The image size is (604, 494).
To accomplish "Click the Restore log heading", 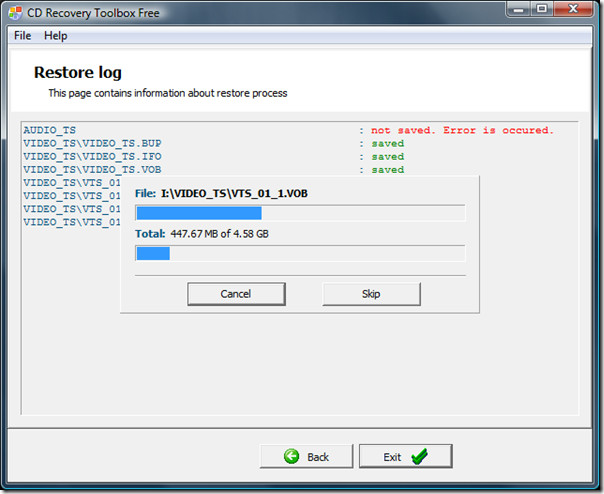I will point(78,72).
